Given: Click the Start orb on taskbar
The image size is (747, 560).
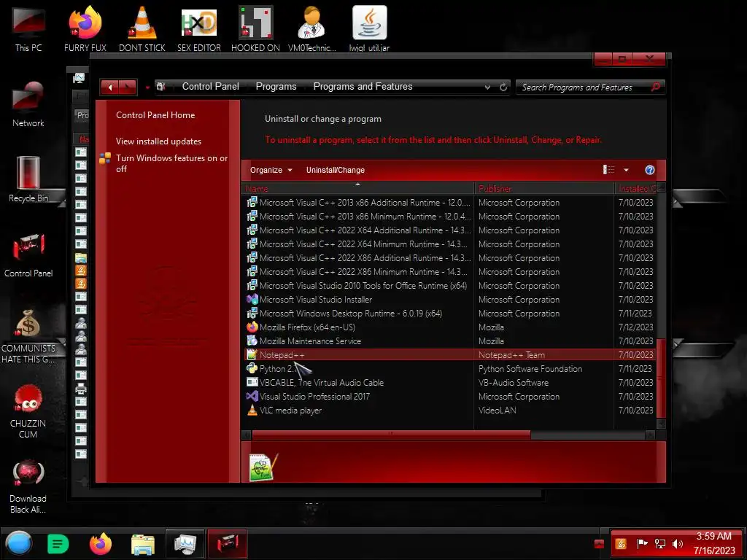Looking at the screenshot, I should (x=19, y=543).
